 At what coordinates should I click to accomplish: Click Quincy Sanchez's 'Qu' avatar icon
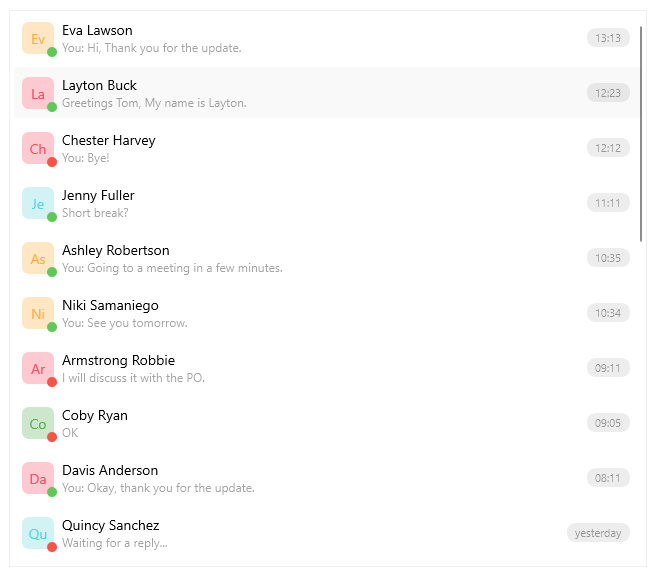(37, 533)
